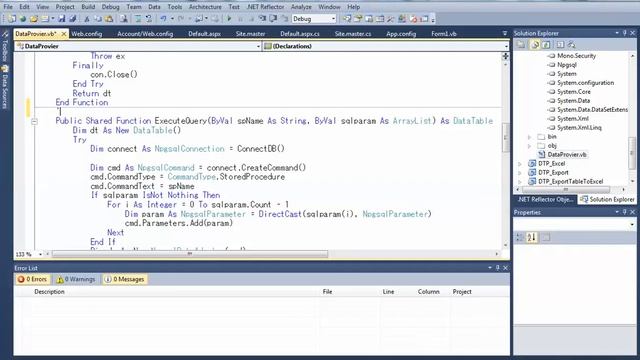Open the Properties object selector dropdown
The height and width of the screenshot is (360, 640).
coord(632,224)
